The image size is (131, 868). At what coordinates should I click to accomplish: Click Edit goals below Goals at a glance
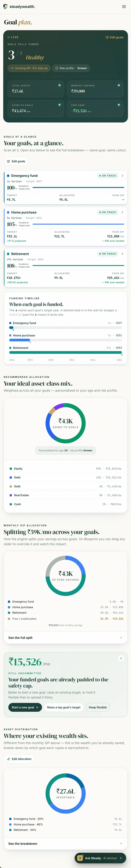[x=16, y=161]
